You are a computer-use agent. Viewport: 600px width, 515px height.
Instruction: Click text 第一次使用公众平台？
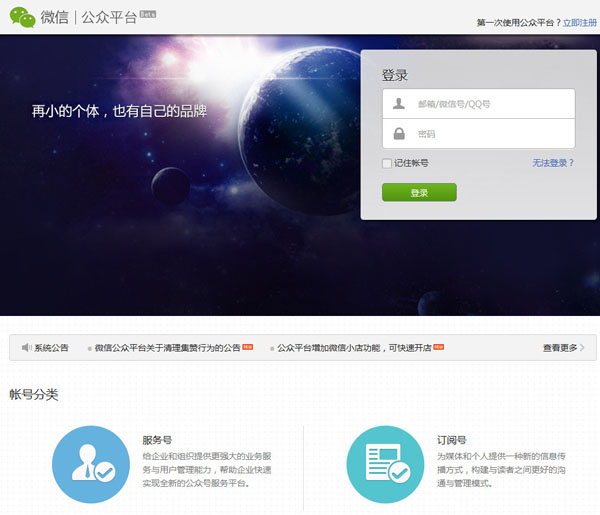click(519, 23)
